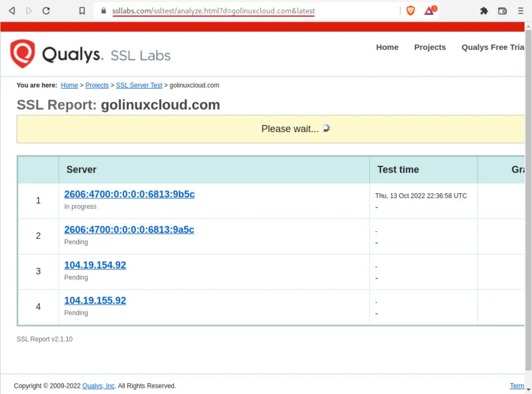The image size is (532, 394).
Task: Click the Qualys, Inc footer link
Action: [x=98, y=386]
